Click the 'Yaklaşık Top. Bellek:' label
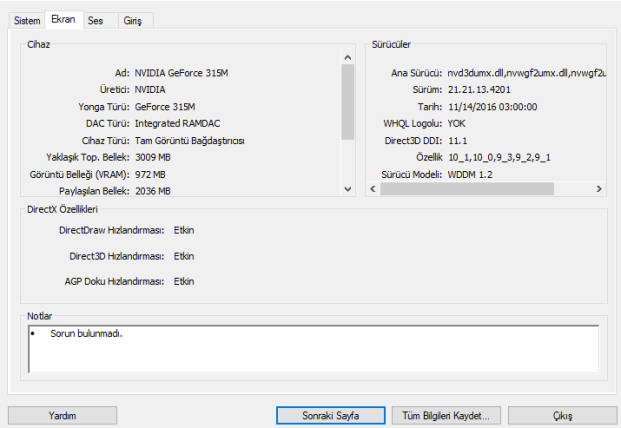This screenshot has height=428, width=621. coord(88,158)
